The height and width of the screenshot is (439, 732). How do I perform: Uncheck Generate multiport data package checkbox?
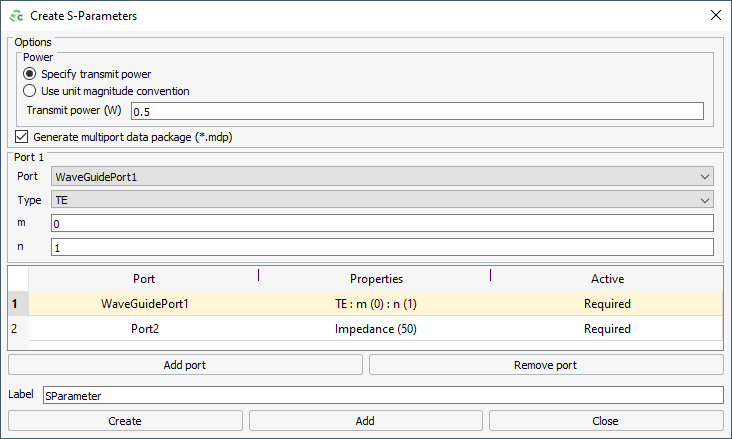[x=21, y=137]
